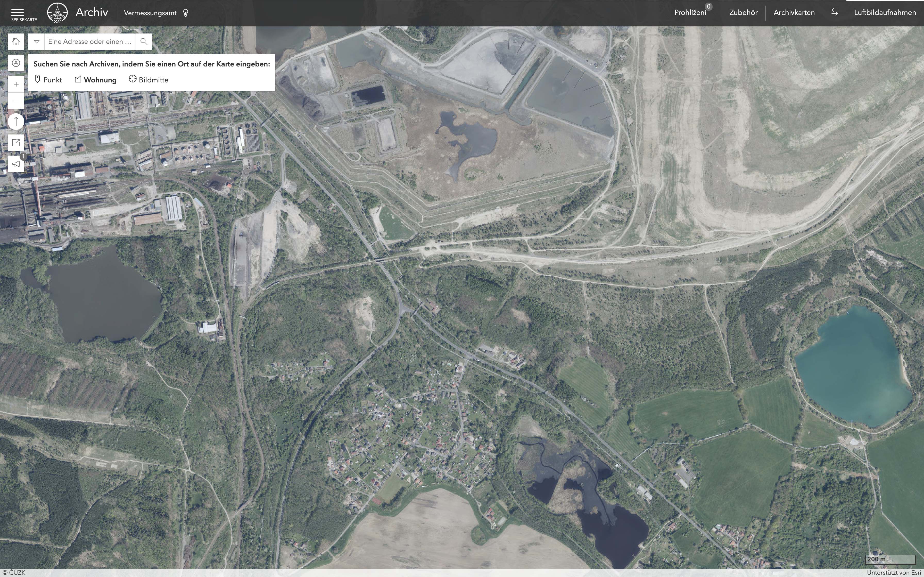
Task: Open the Speisekarte hamburger menu
Action: pyautogui.click(x=18, y=13)
